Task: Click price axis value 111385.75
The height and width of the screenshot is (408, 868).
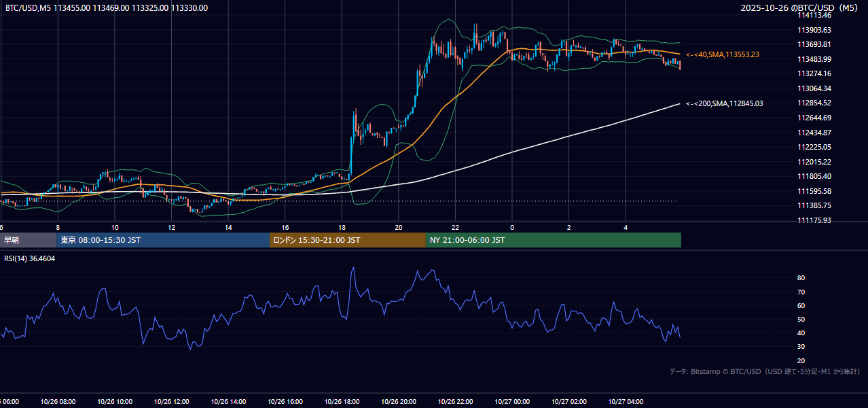Action: [814, 205]
